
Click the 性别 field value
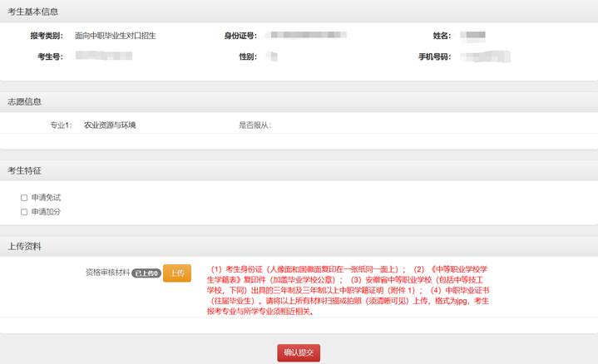point(273,57)
